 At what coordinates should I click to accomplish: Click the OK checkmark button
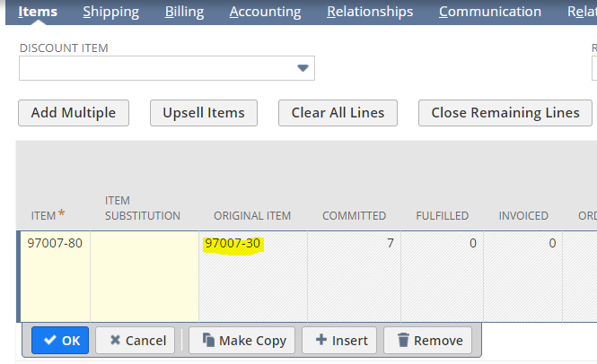[60, 340]
